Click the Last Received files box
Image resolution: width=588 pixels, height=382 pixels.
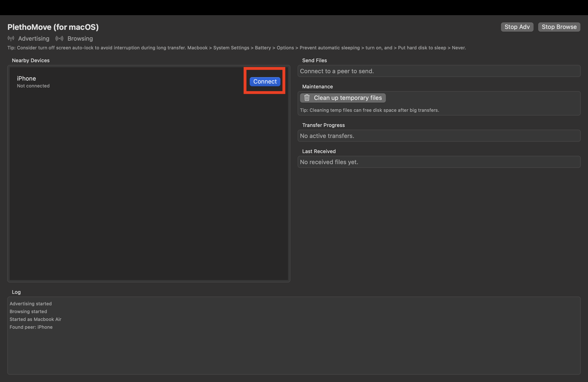point(438,162)
